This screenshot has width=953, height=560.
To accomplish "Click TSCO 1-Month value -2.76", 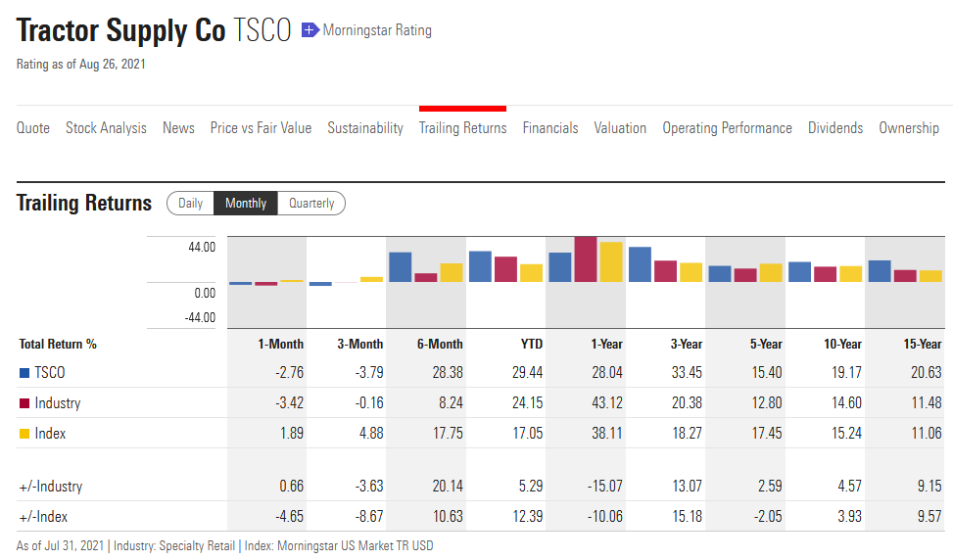I will 289,372.
